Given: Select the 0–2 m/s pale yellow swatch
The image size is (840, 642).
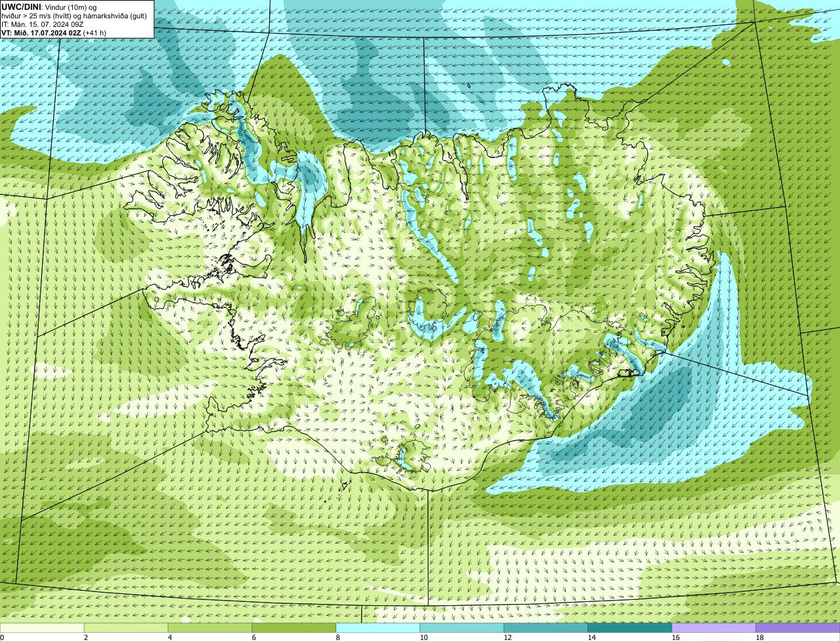Looking at the screenshot, I should coord(42,628).
